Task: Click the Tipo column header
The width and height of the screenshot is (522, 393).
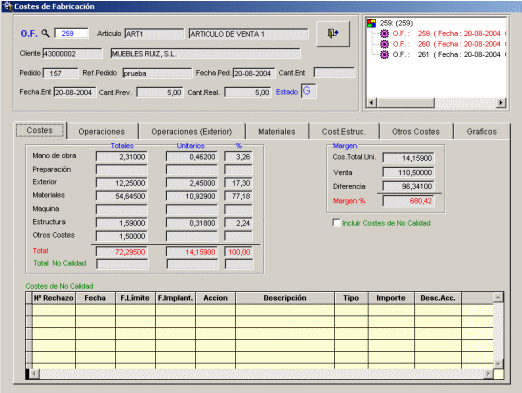Action: tap(351, 298)
